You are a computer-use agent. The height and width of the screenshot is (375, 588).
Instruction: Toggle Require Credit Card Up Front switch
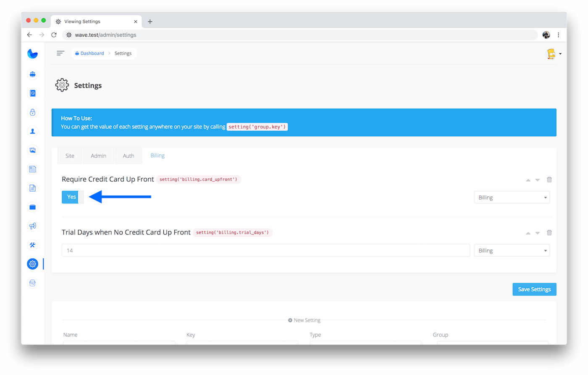coord(73,197)
